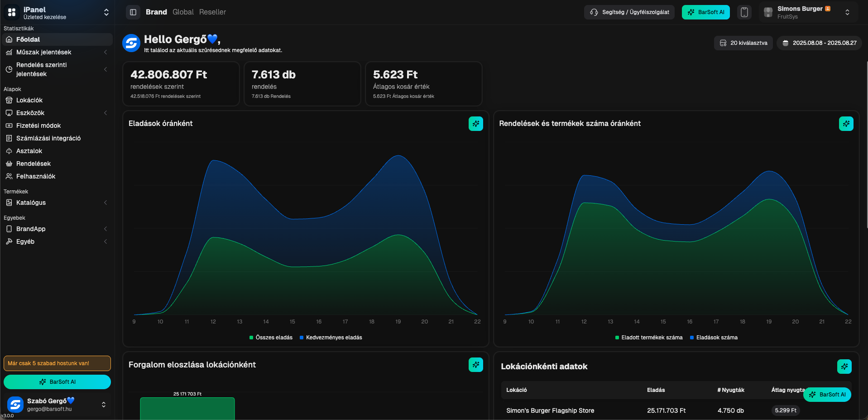
Task: Open AI insights for Eladások óránként chart
Action: coord(475,124)
